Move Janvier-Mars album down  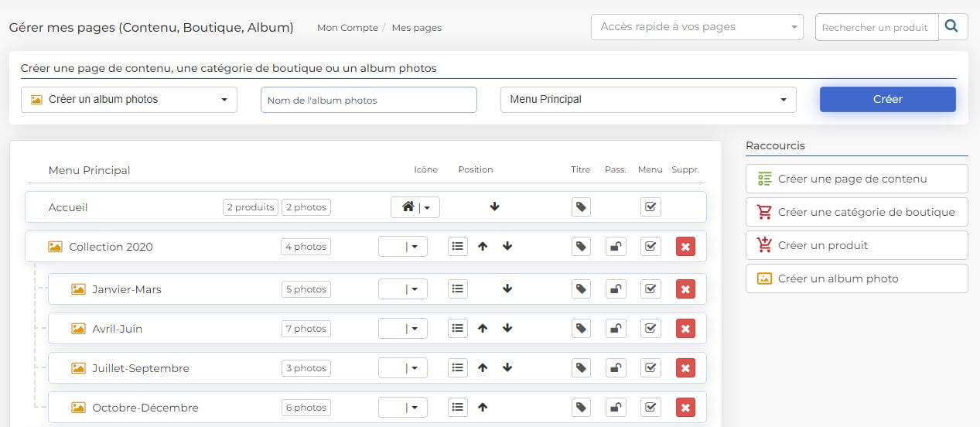[x=507, y=289]
